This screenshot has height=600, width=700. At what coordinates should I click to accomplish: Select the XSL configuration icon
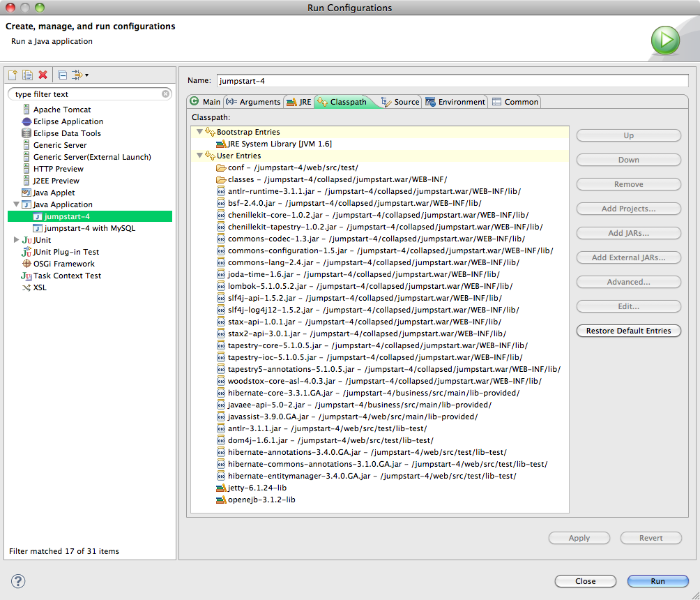(x=26, y=287)
